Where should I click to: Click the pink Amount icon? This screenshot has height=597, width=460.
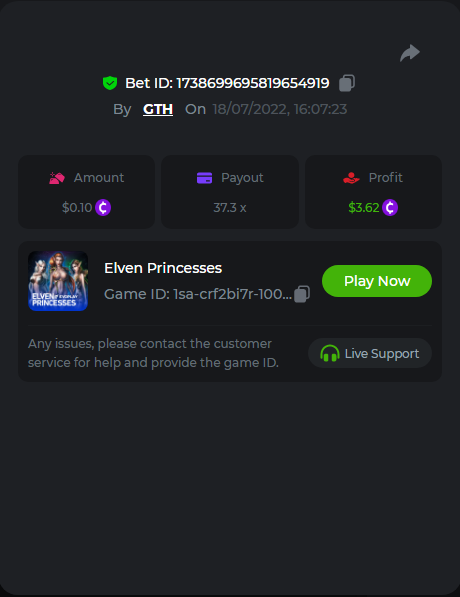pyautogui.click(x=57, y=178)
